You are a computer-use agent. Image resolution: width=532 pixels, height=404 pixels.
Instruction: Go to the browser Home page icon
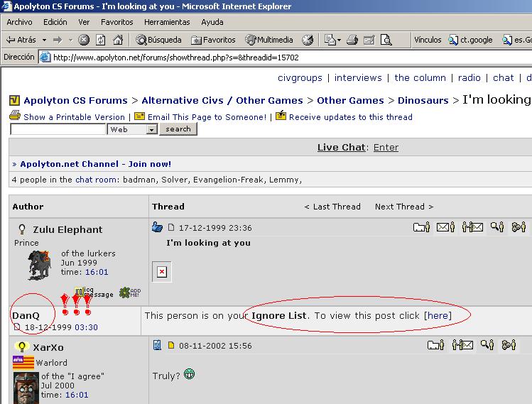coord(118,40)
